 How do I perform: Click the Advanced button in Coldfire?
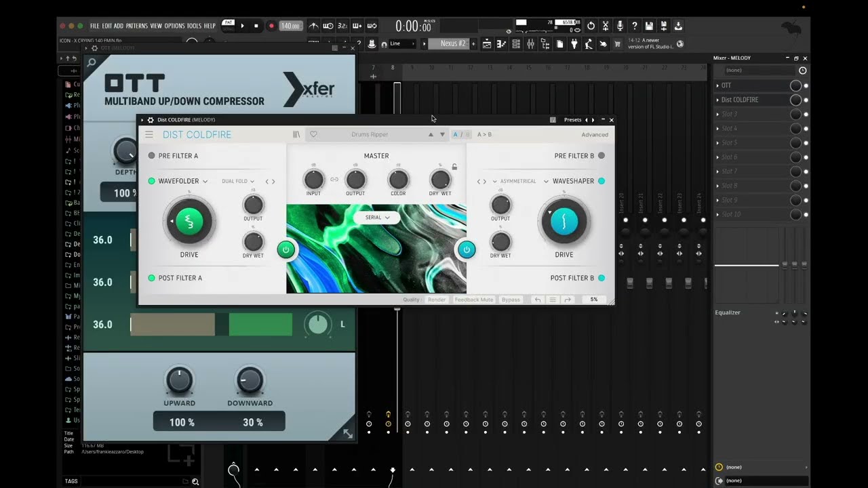[595, 135]
